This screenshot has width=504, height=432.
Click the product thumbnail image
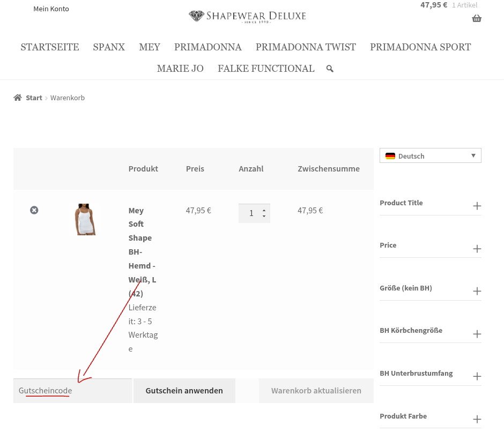(x=85, y=219)
